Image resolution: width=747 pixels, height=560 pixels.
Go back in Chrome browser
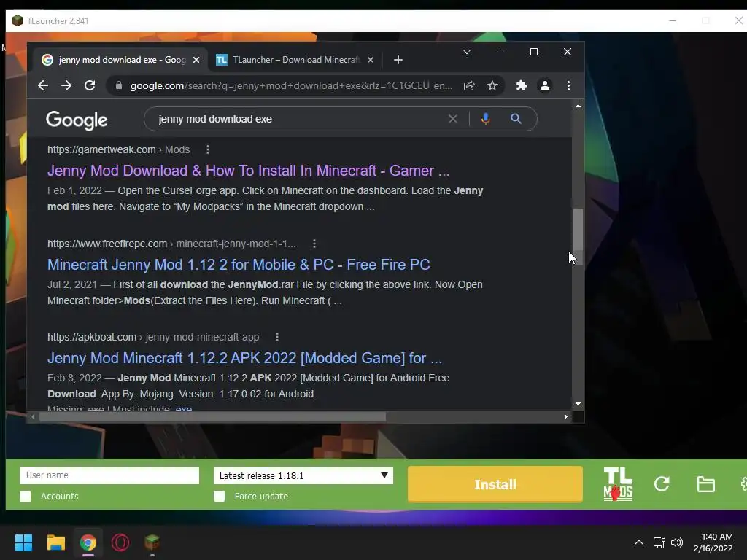coord(43,86)
